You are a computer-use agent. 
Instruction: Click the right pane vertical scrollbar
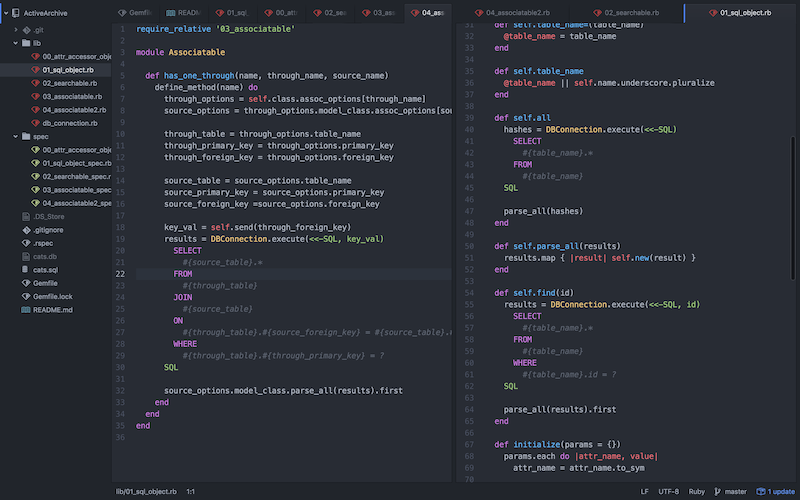(795, 180)
